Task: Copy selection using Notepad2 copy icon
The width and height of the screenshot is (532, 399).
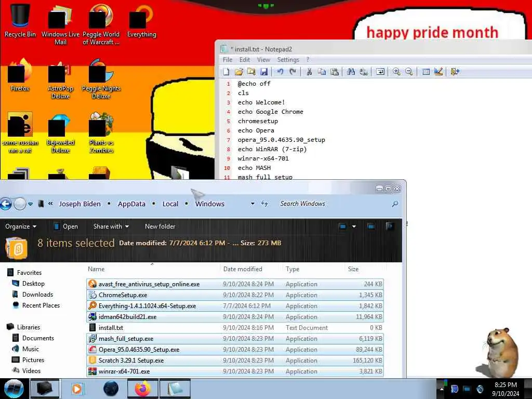Action: (322, 72)
